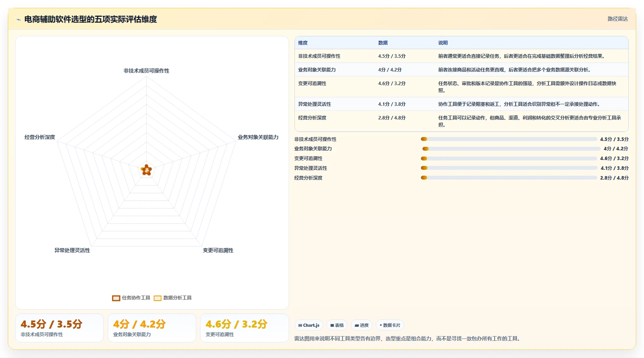Click radar axis label 业务对象关联能力
644x358 pixels.
258,137
